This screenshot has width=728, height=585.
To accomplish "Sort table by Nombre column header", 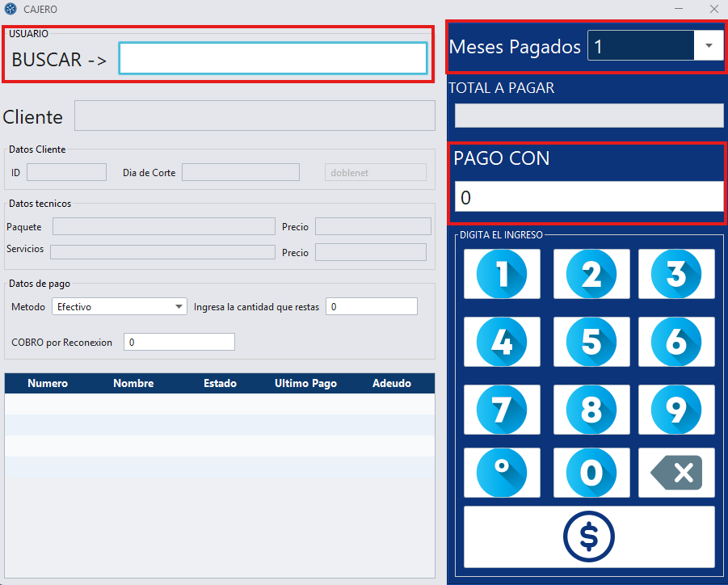I will [x=133, y=384].
